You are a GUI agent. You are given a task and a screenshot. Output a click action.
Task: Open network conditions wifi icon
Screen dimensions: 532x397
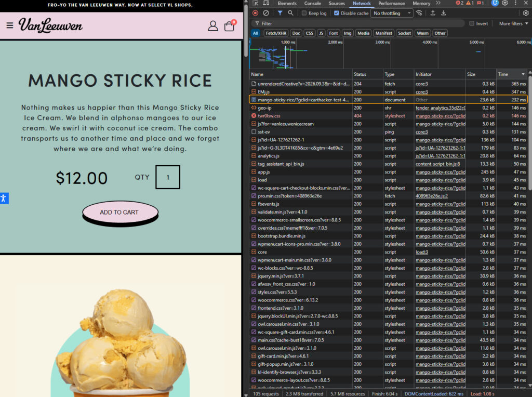pos(419,13)
